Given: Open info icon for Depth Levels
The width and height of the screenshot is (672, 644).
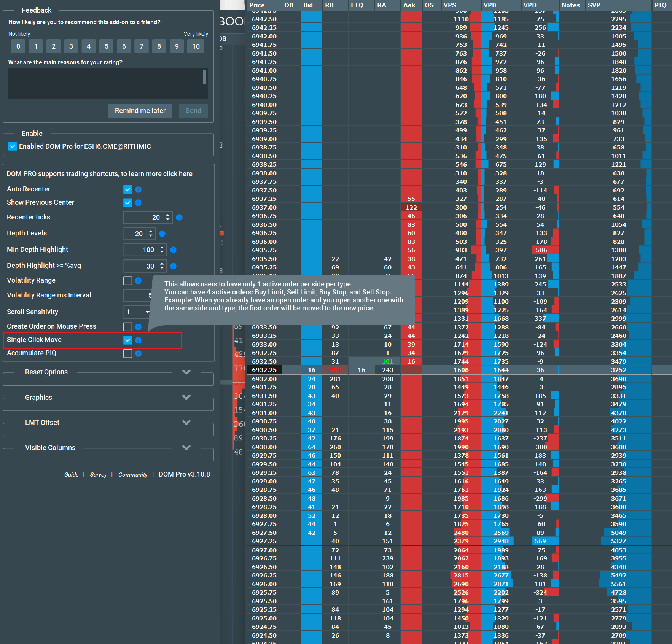Looking at the screenshot, I should [x=162, y=234].
